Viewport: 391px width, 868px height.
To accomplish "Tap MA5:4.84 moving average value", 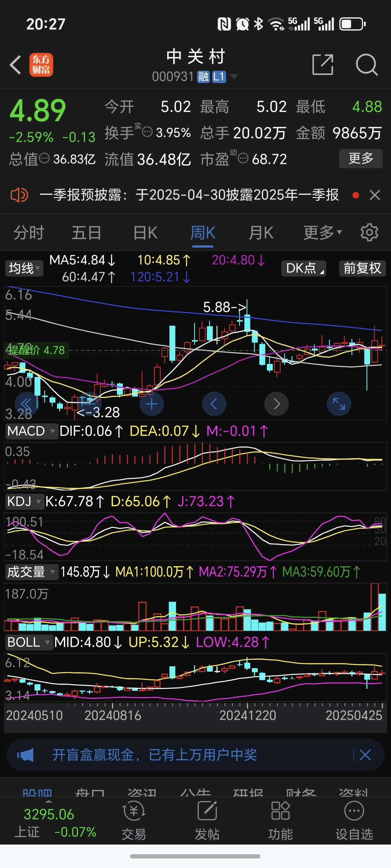I will (82, 260).
